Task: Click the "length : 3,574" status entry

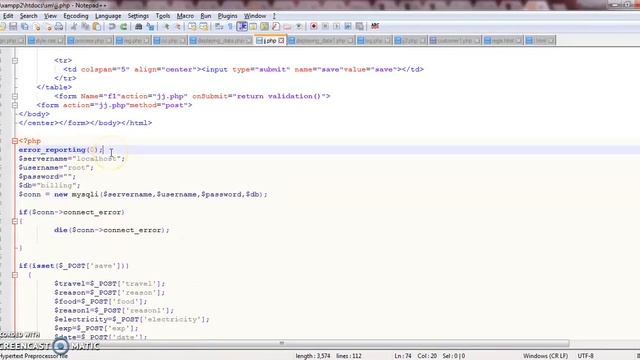Action: [313, 356]
